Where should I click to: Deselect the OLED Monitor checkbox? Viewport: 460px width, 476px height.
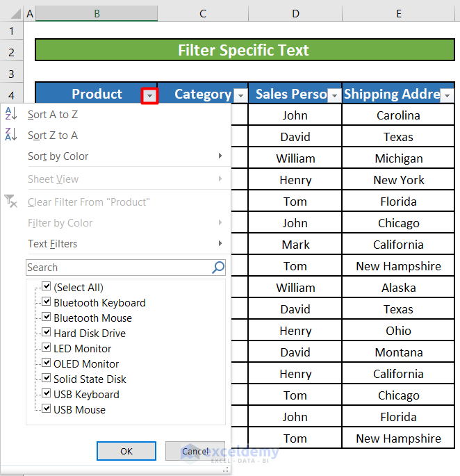[47, 363]
